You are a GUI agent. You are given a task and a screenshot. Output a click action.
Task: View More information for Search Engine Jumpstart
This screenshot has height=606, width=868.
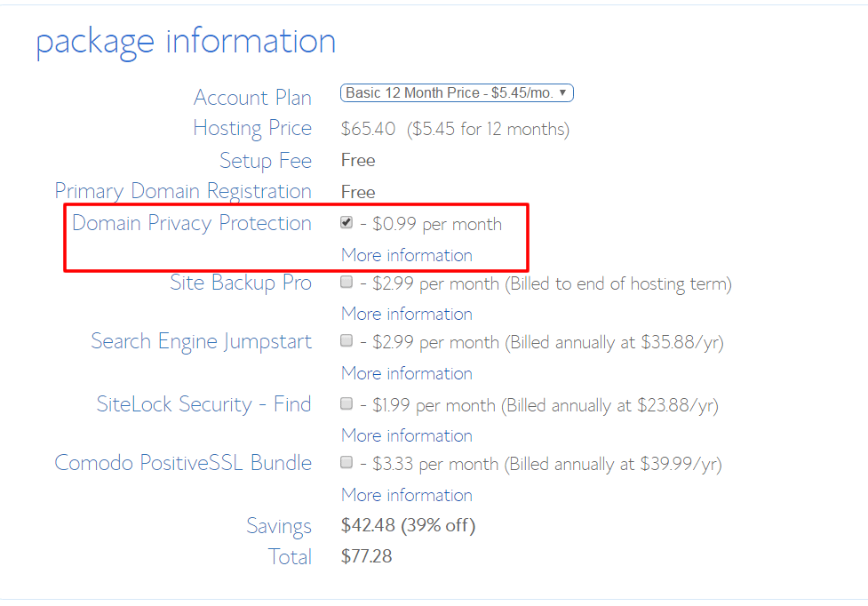point(407,373)
